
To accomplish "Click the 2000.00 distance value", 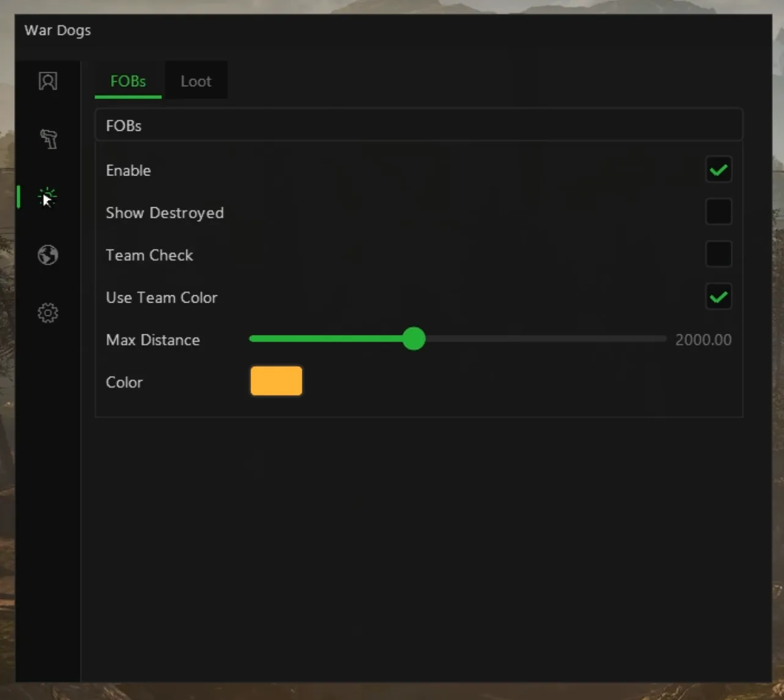I will [x=703, y=340].
